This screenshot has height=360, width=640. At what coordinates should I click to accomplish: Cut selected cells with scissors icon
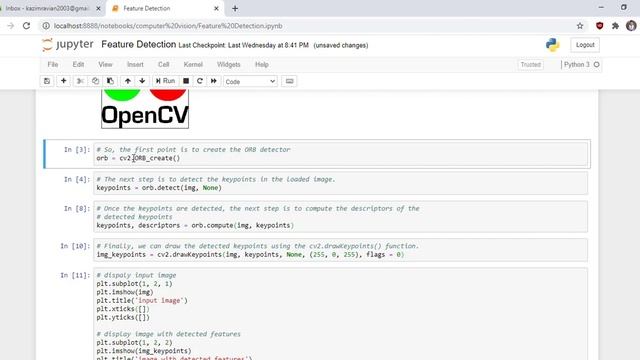tap(80, 81)
